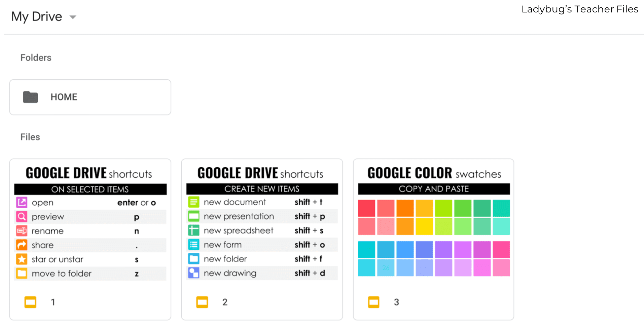Click the green new document icon
This screenshot has width=644, height=335.
click(x=194, y=202)
